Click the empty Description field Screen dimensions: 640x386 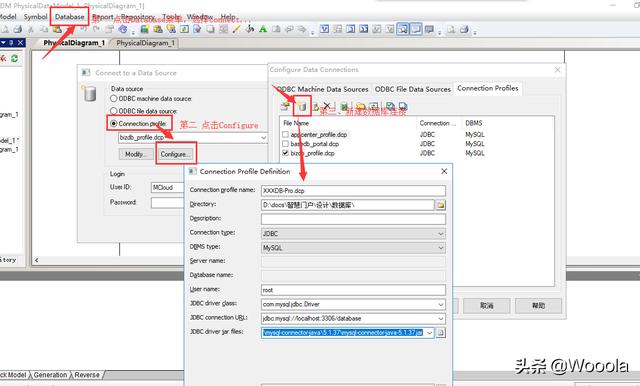tap(353, 219)
